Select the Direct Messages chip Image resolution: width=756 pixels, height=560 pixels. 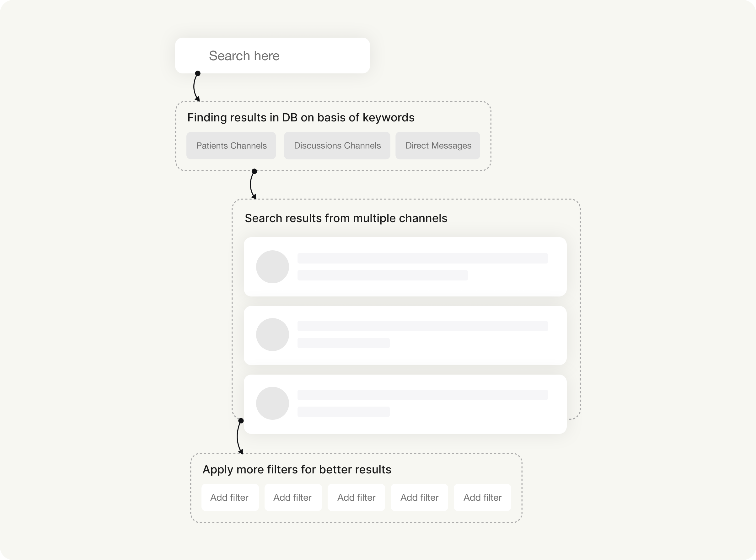(x=438, y=146)
